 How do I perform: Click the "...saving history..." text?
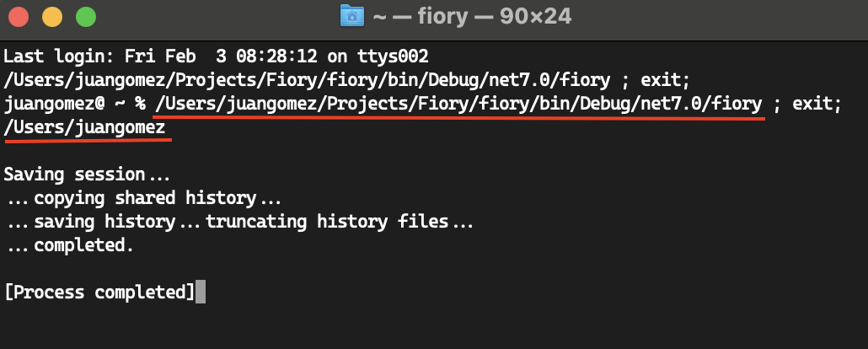[104, 223]
